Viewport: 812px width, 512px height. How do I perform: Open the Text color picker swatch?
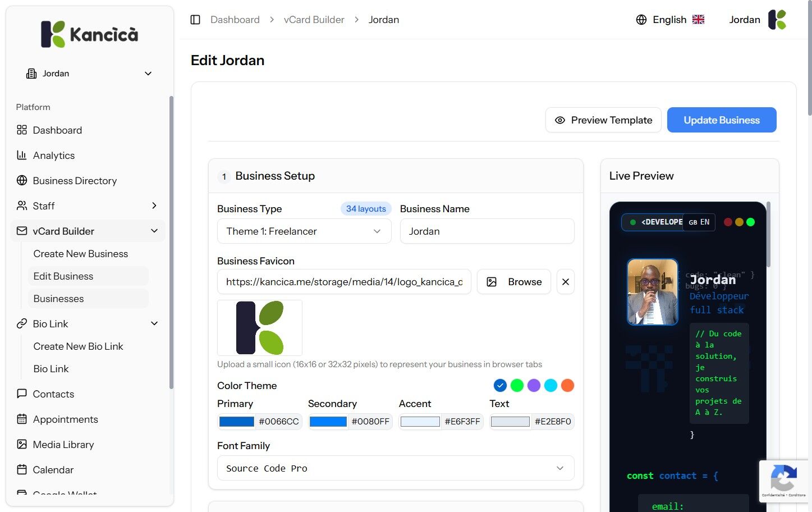point(510,422)
